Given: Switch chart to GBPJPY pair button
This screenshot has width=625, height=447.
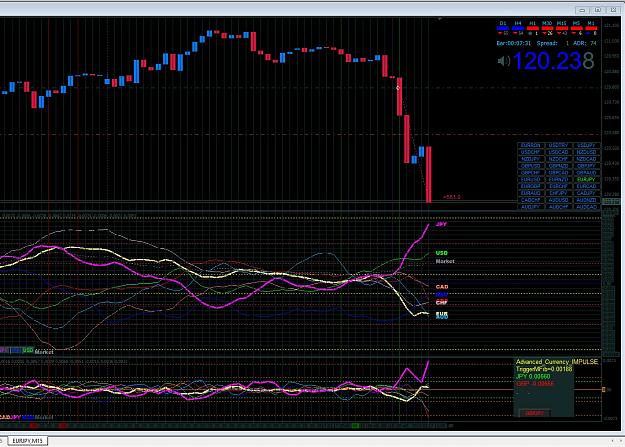Looking at the screenshot, I should pos(586,166).
